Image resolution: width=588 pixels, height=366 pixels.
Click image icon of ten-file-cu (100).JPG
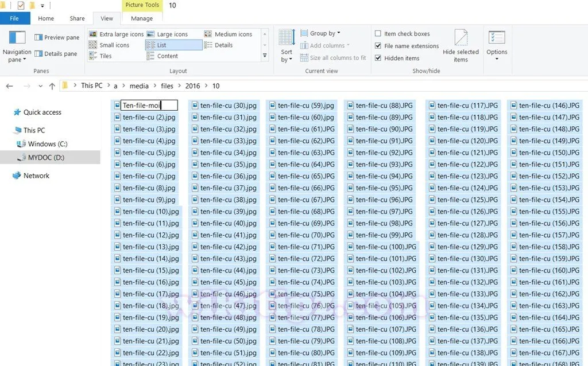click(x=351, y=247)
